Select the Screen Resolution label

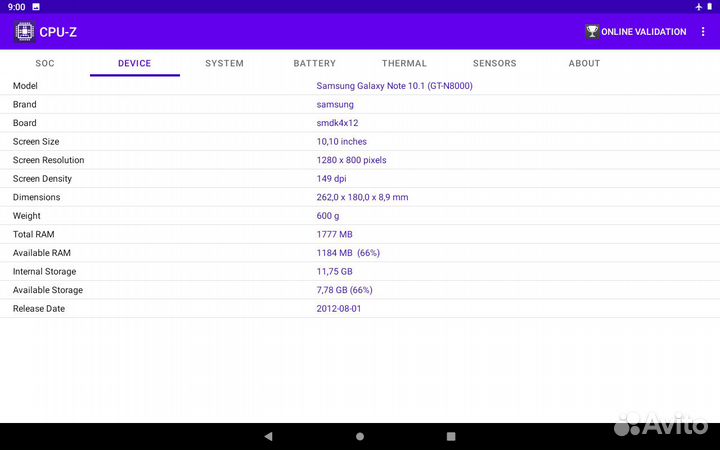(49, 160)
